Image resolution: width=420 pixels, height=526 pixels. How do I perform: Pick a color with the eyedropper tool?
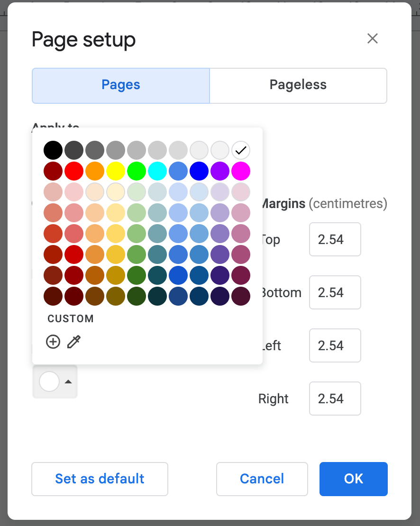coord(74,342)
